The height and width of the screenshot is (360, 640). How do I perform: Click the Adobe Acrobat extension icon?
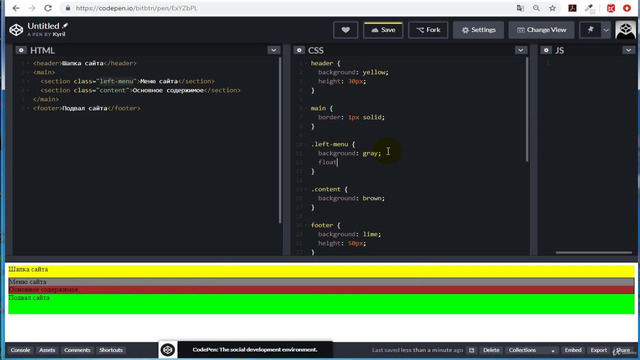572,8
